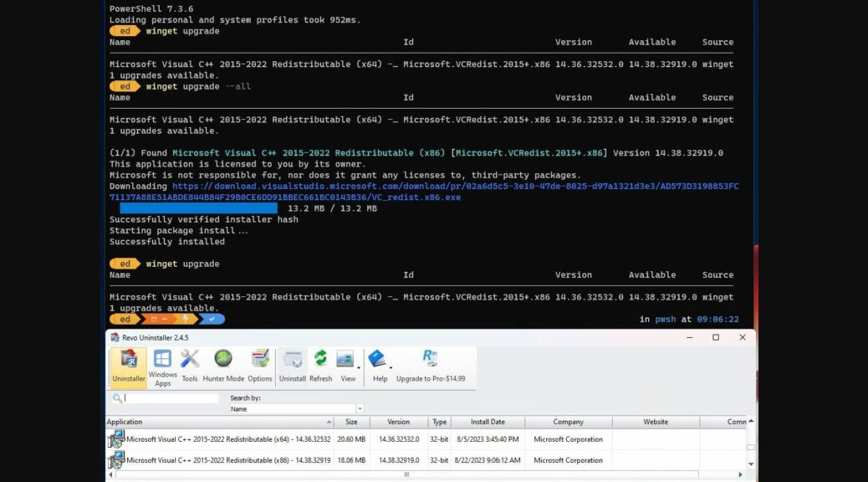868x482 pixels.
Task: Open Revo Options
Action: [259, 367]
